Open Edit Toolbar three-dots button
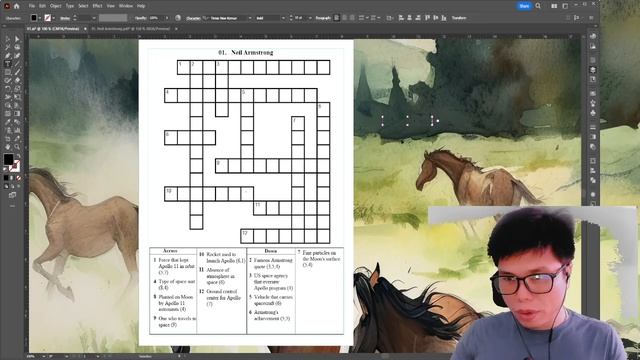Image resolution: width=640 pixels, height=360 pixels. 12,206
